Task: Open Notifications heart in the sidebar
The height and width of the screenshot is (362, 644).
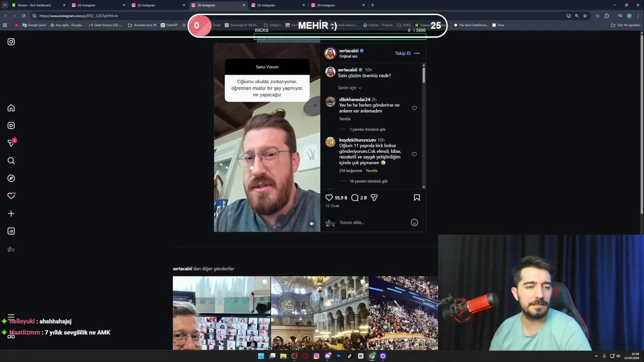Action: coord(11,196)
